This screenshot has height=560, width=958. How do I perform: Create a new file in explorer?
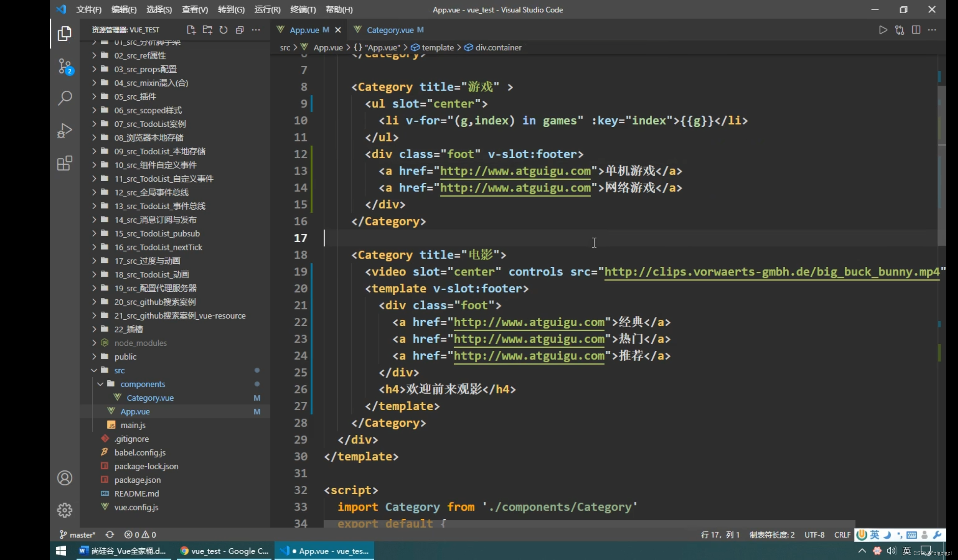coord(191,30)
